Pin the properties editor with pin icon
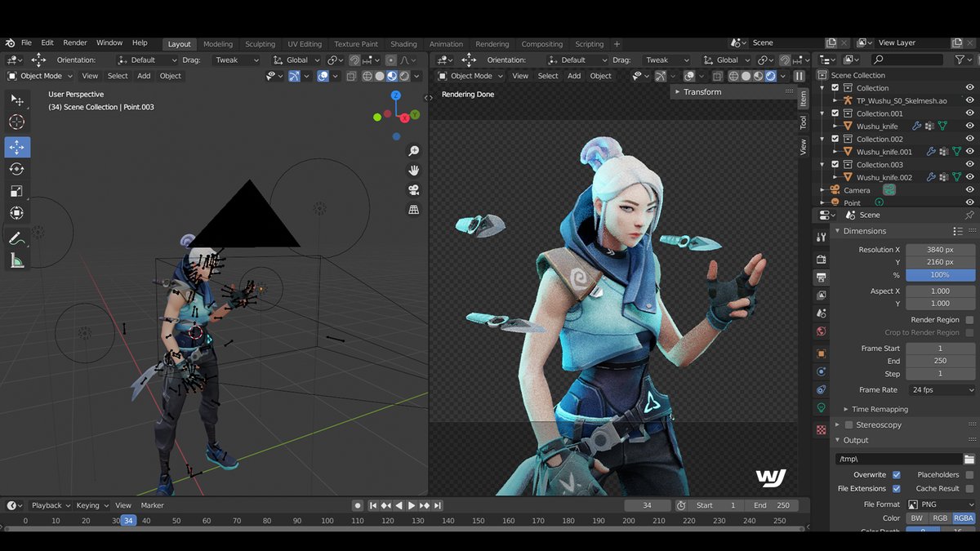 point(969,215)
